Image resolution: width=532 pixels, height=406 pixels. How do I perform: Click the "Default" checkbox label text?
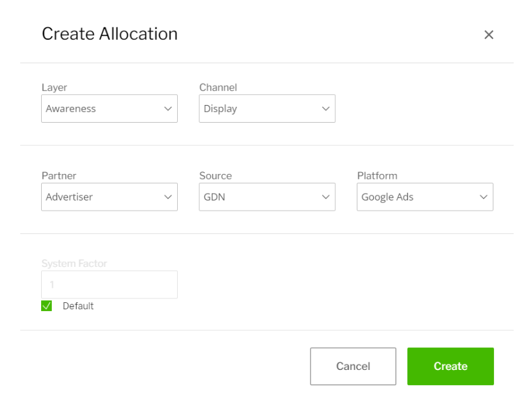(x=78, y=306)
